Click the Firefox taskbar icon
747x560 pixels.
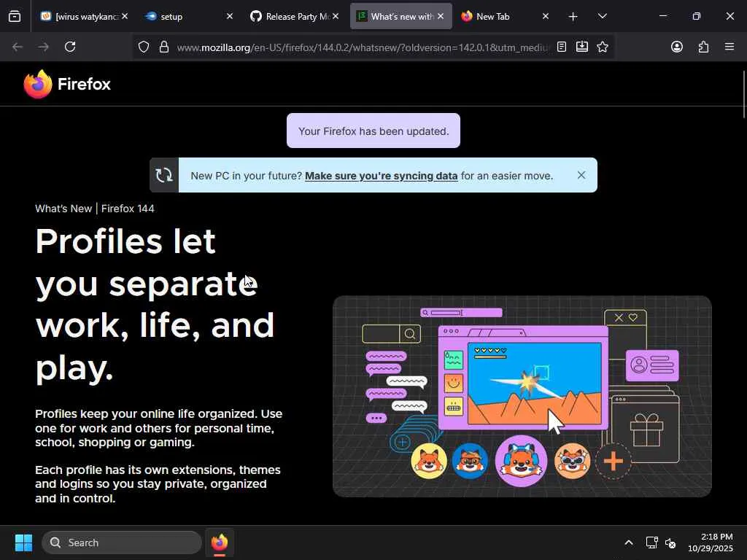point(219,542)
